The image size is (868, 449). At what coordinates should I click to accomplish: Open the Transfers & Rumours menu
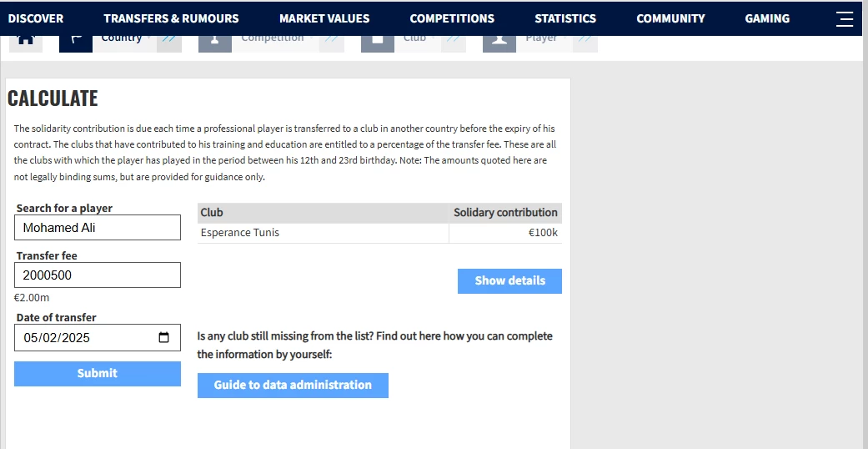tap(171, 18)
